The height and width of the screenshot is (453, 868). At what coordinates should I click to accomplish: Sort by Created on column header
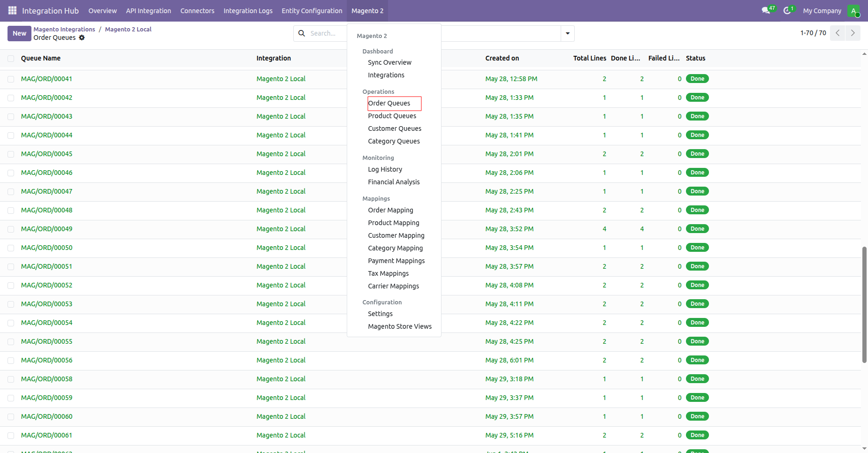click(x=502, y=58)
